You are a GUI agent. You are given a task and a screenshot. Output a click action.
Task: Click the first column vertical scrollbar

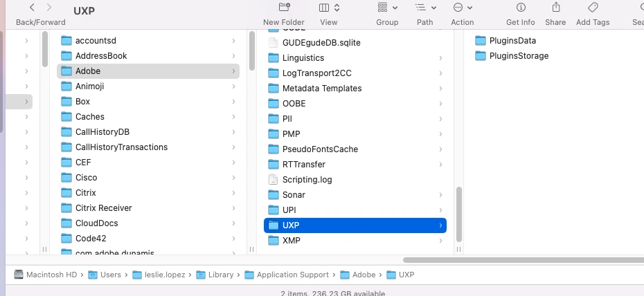click(45, 49)
